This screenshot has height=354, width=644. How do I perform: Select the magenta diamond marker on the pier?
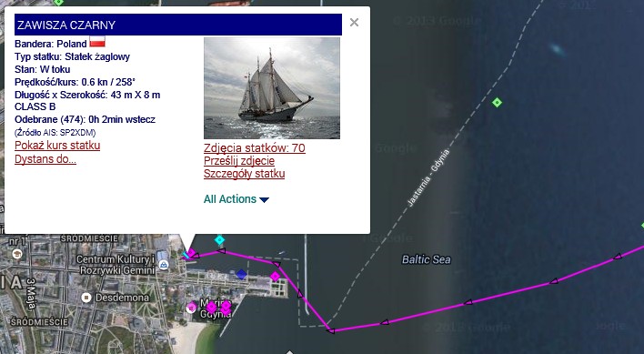click(275, 277)
